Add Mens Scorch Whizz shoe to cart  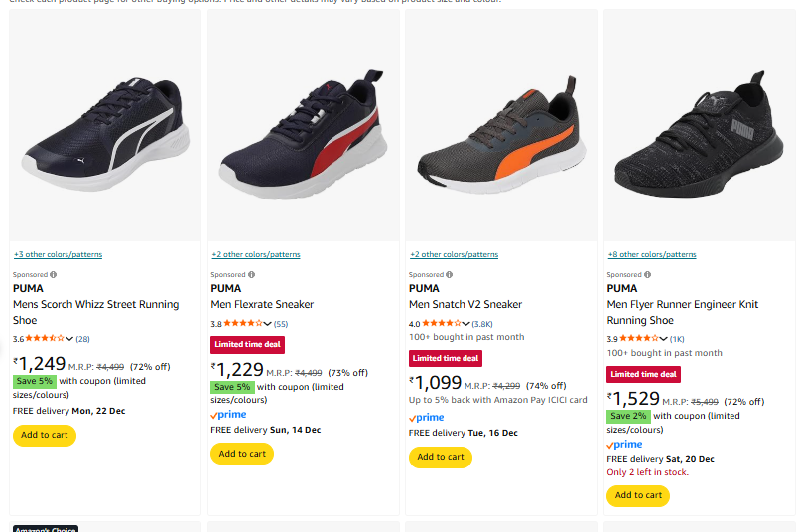[44, 435]
